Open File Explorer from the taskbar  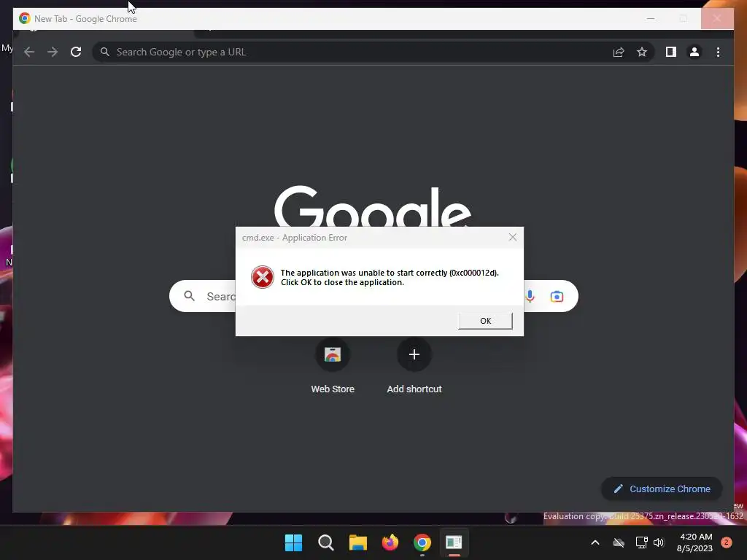coord(357,542)
